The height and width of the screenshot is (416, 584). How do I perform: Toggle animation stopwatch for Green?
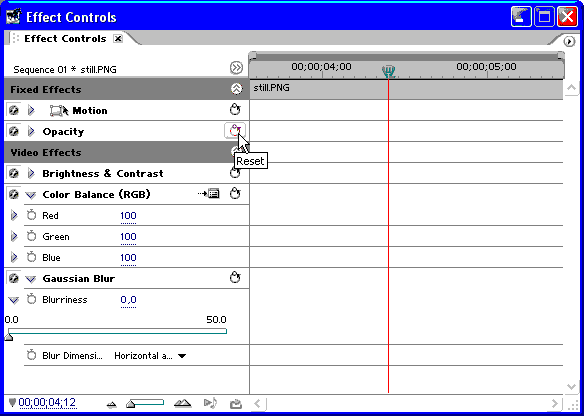point(32,236)
